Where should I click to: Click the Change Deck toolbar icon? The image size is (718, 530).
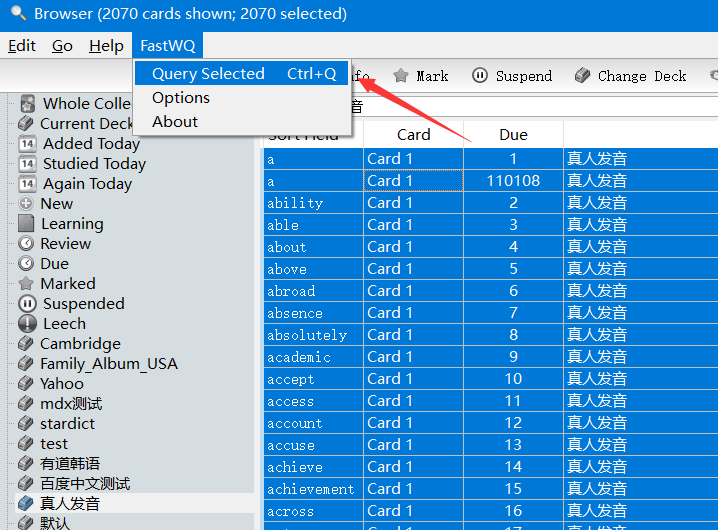[582, 76]
